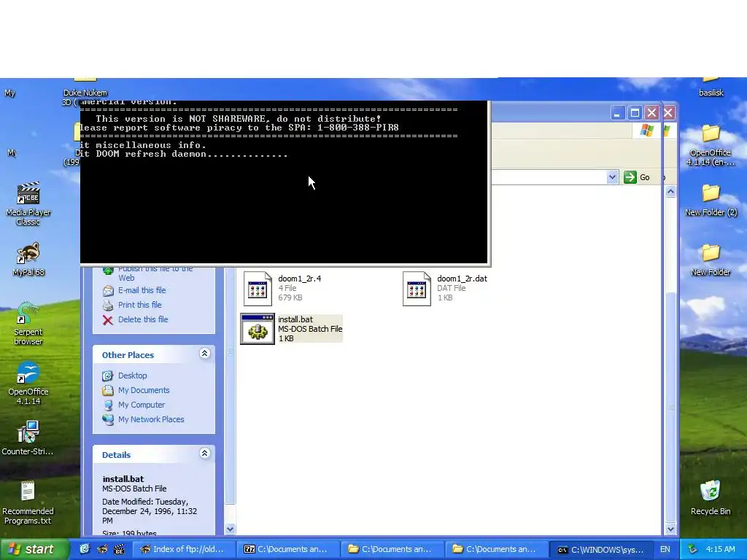The image size is (747, 560).
Task: Select the doom1_2r.4 file name label
Action: tap(300, 279)
